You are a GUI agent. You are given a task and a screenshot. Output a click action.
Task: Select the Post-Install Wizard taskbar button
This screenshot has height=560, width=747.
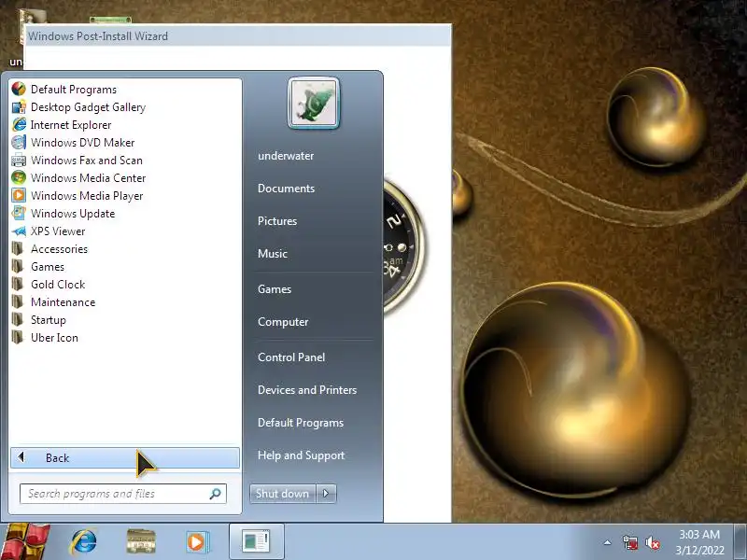point(256,542)
